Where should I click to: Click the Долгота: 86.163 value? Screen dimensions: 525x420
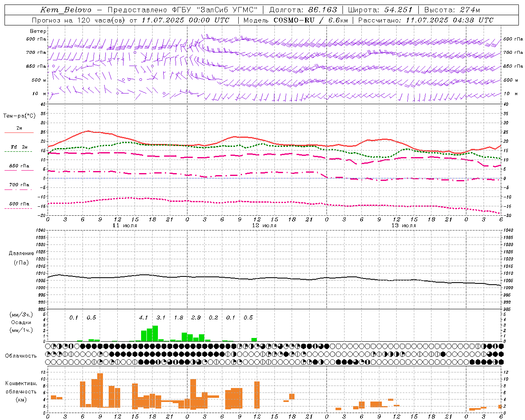click(303, 10)
